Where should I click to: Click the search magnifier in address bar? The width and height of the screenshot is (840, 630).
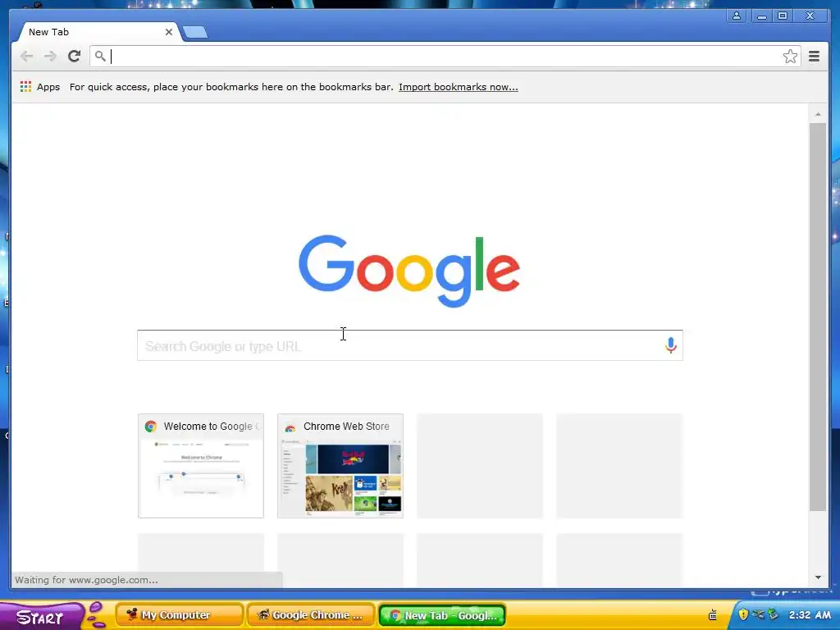pos(100,56)
